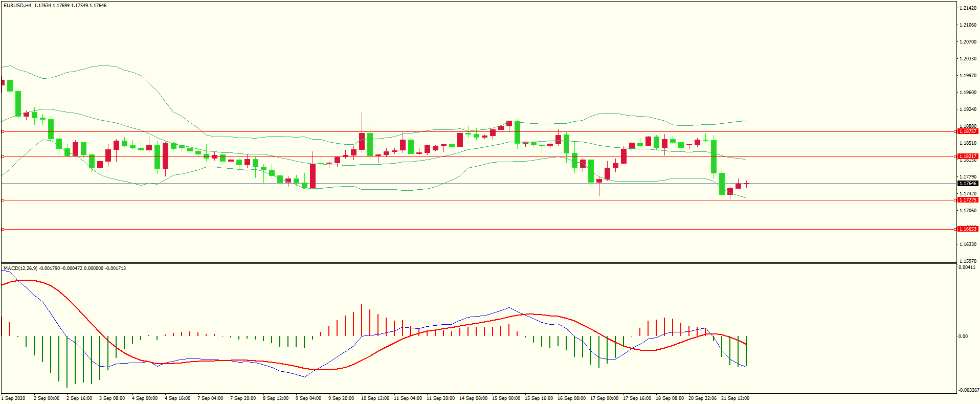Viewport: 980px width, 404px height.
Task: Click the 1.17060 price scale label
Action: click(968, 211)
